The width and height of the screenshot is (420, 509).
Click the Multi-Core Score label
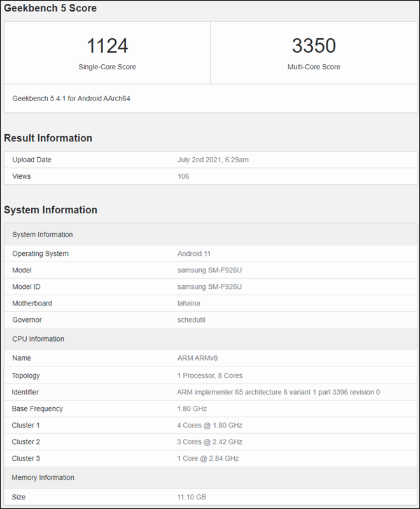coord(314,67)
